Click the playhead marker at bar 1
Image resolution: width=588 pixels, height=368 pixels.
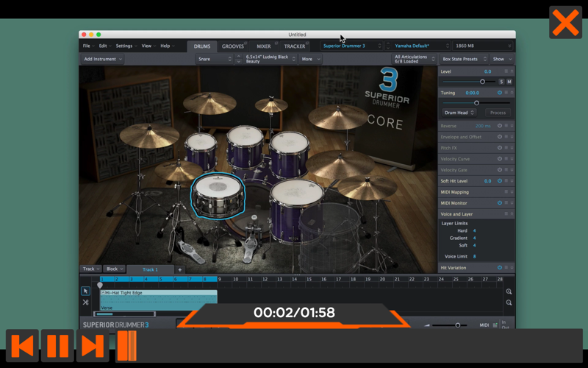point(100,285)
